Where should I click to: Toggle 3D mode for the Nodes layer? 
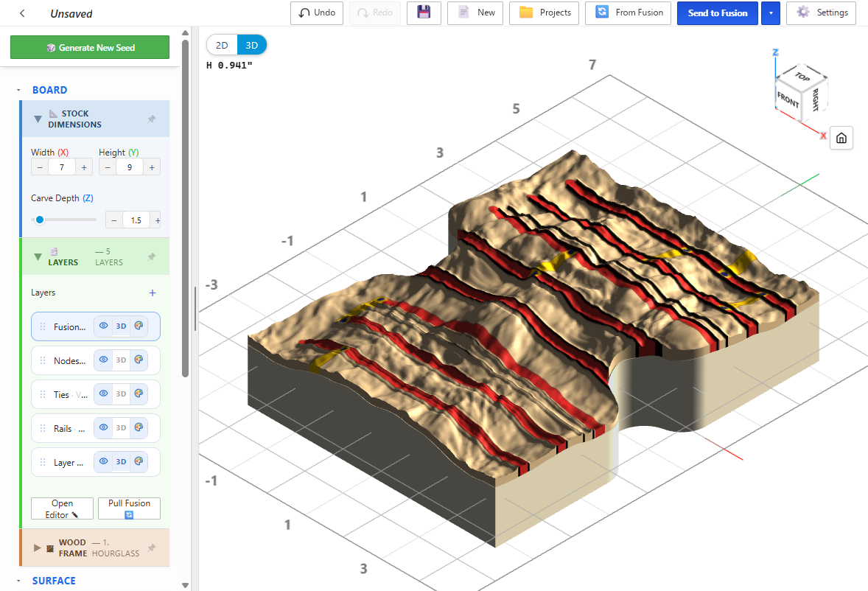(x=122, y=360)
